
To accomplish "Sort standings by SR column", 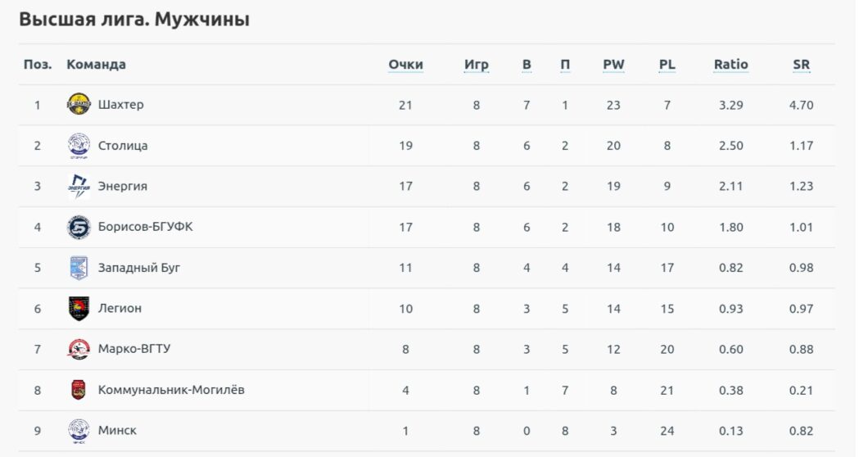I will click(801, 65).
